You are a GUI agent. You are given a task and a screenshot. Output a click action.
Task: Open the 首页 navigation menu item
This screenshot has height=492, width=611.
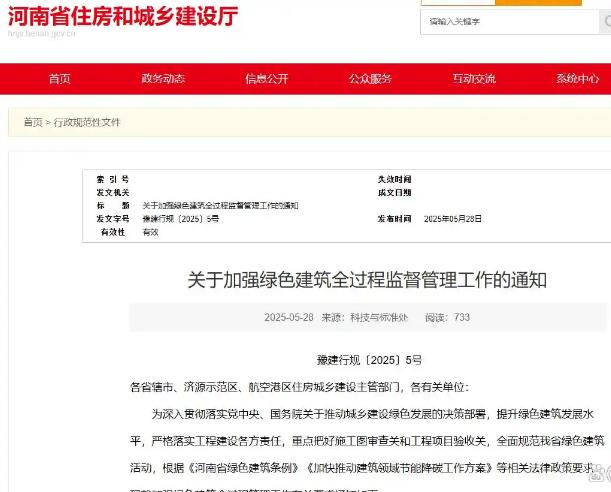(60, 79)
